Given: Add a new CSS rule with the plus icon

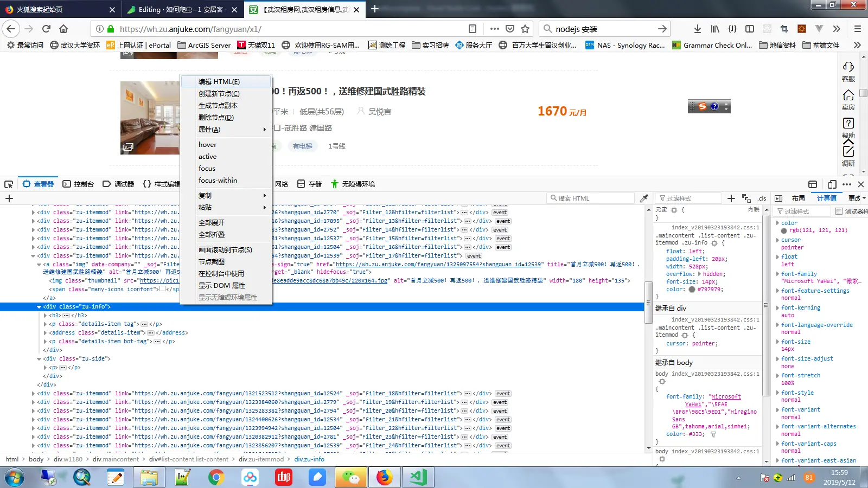Looking at the screenshot, I should pos(731,198).
